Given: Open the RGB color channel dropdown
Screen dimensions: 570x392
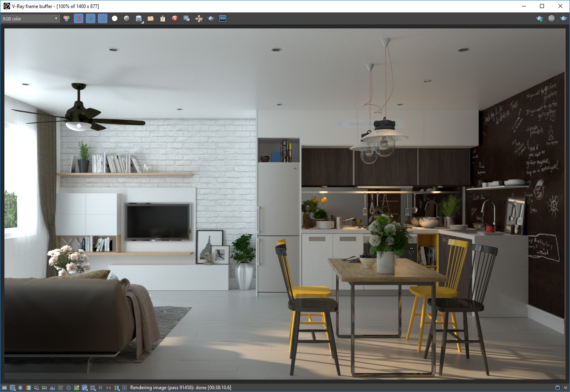Looking at the screenshot, I should click(30, 18).
